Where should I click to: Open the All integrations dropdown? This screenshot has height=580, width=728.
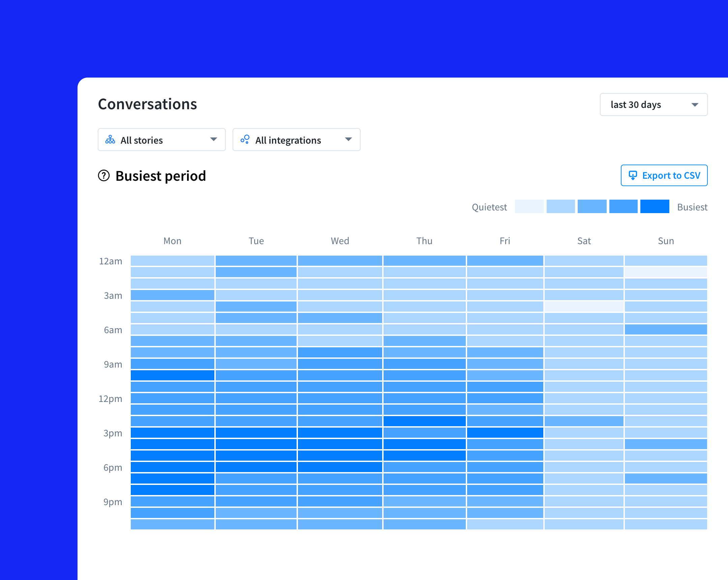click(297, 140)
